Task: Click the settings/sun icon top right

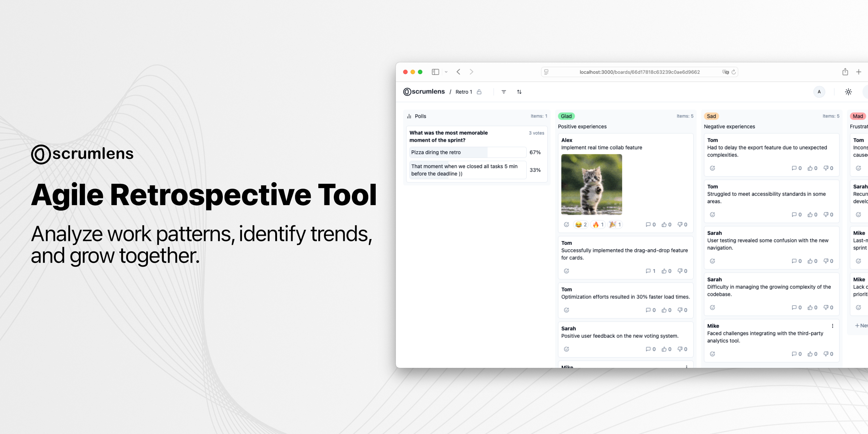Action: (848, 91)
